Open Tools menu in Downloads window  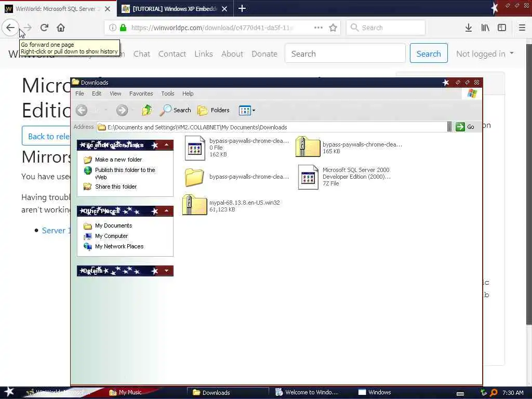coord(168,94)
